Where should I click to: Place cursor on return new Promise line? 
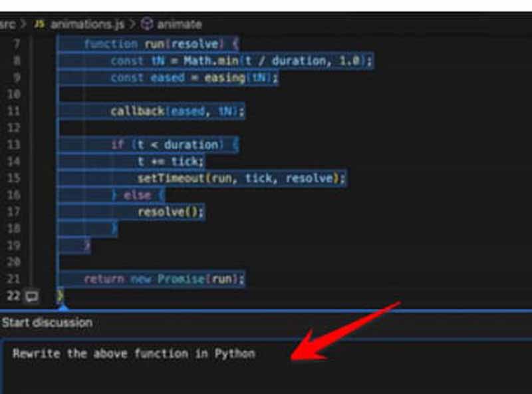[164, 280]
